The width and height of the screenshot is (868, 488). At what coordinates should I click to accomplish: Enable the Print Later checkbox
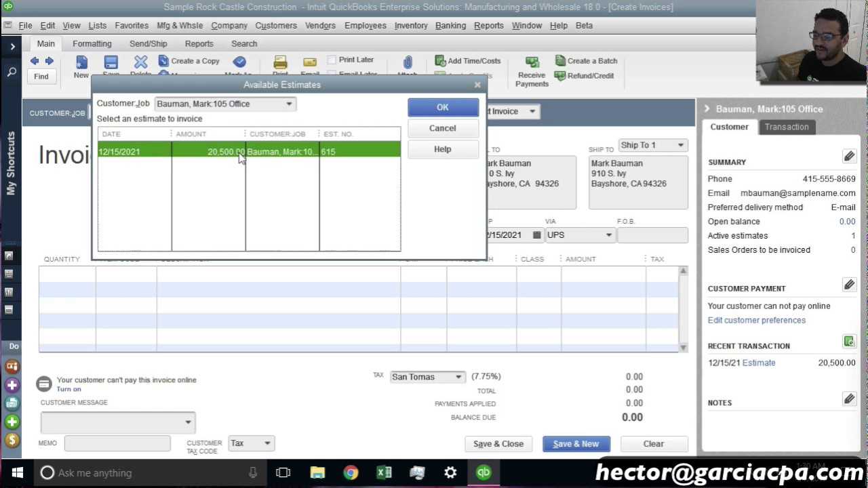click(x=332, y=60)
